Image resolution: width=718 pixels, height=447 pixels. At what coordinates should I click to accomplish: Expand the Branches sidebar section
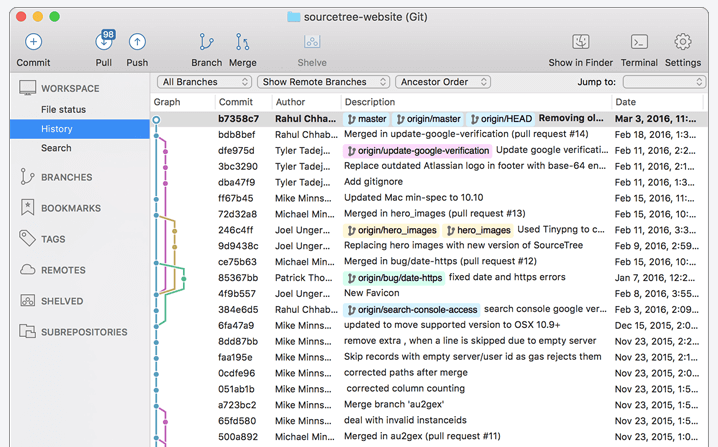(x=66, y=178)
